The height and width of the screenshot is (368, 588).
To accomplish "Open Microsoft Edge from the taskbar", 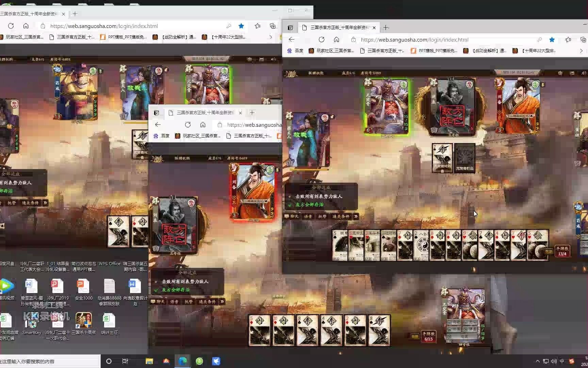I will click(183, 361).
